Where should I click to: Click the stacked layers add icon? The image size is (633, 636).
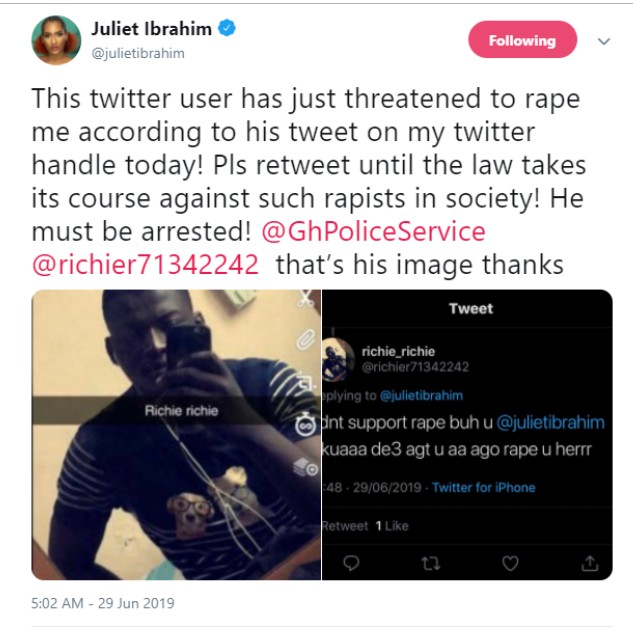pos(306,467)
